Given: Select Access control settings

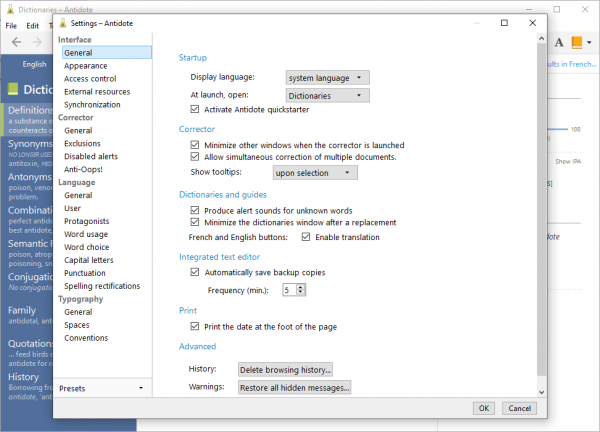Looking at the screenshot, I should [90, 79].
